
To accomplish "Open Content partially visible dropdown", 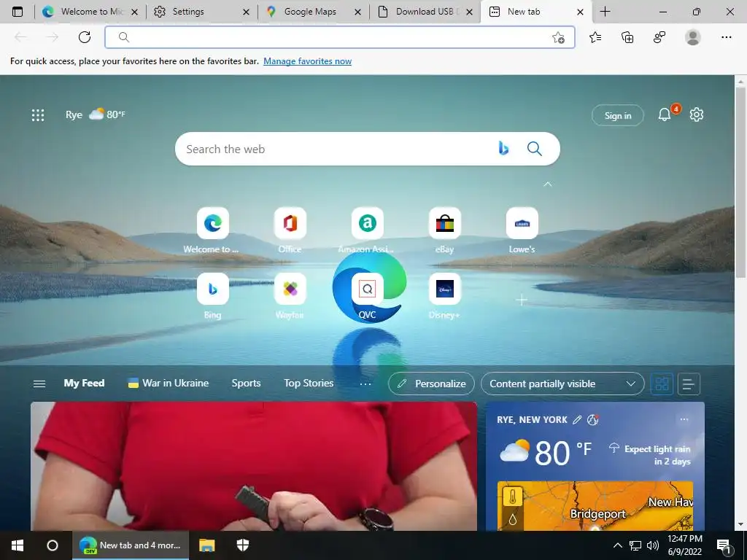I will click(562, 384).
